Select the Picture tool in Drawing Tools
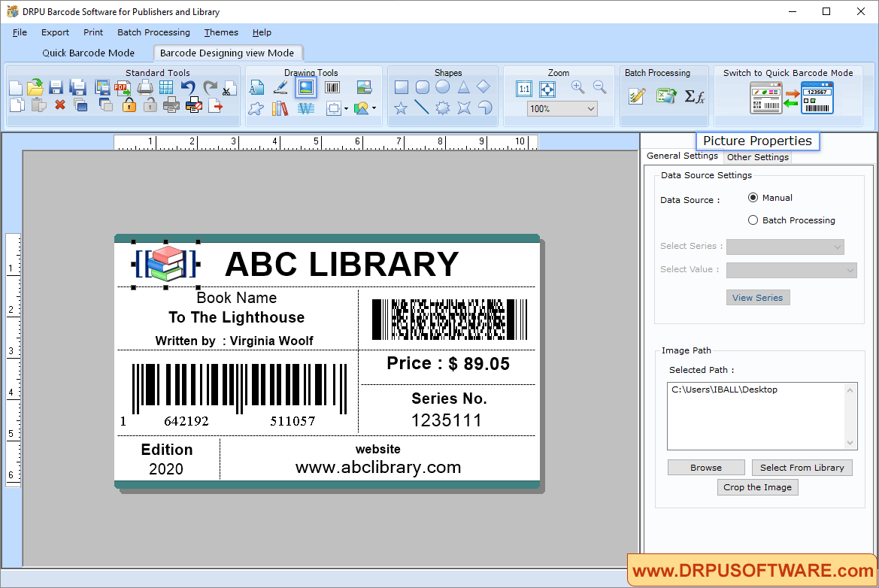Viewport: 879px width, 588px height. click(305, 87)
